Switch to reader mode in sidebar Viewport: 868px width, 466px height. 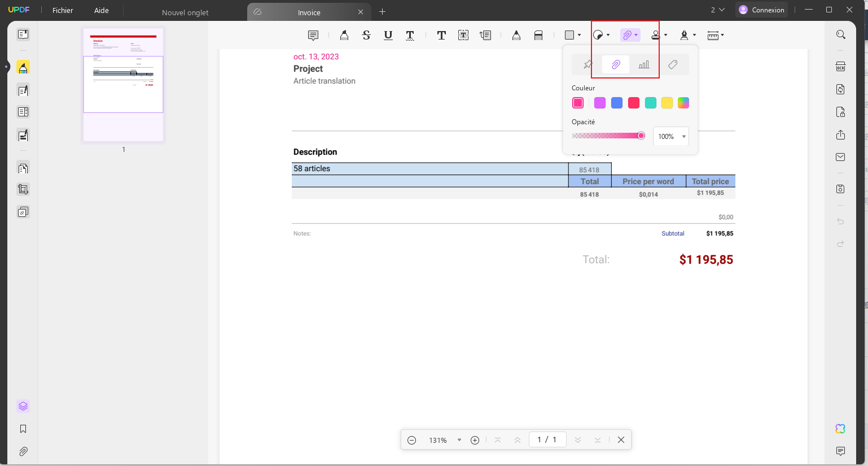pyautogui.click(x=23, y=34)
